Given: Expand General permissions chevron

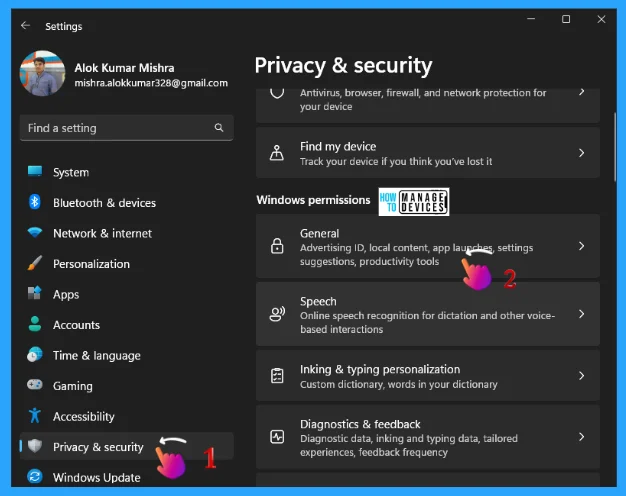Looking at the screenshot, I should (582, 246).
